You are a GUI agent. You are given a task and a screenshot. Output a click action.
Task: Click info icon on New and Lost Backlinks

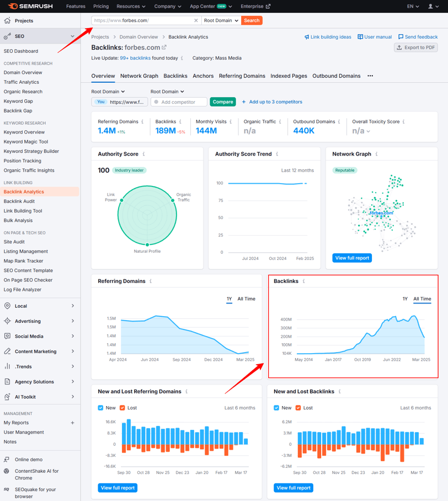click(339, 391)
